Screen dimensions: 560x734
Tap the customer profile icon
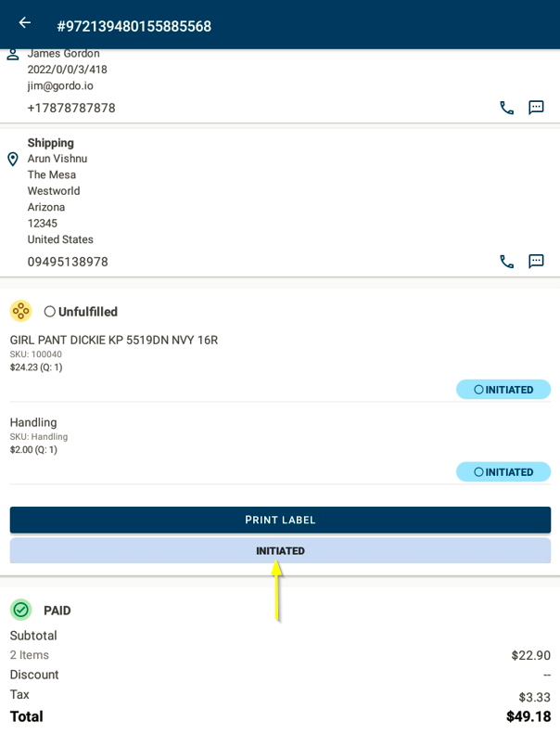tap(13, 55)
